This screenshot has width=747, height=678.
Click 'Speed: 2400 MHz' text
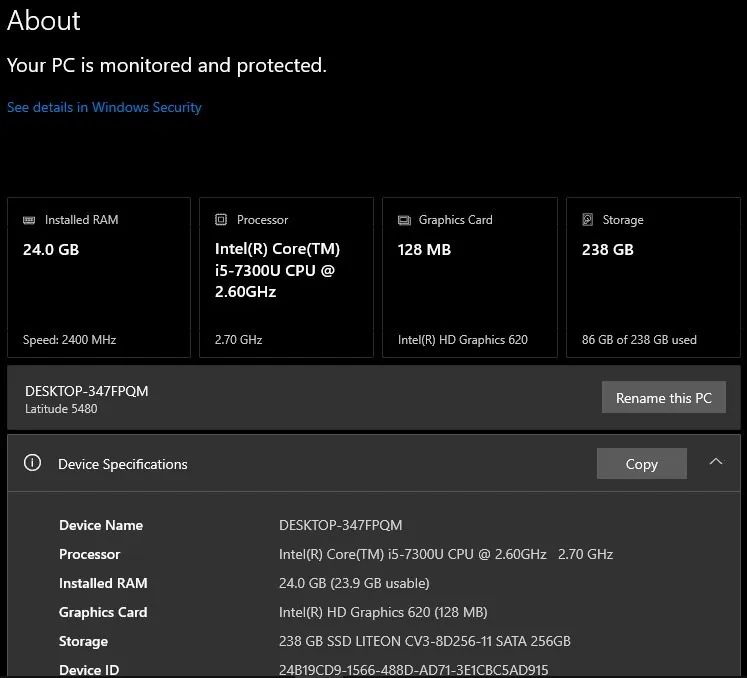pyautogui.click(x=70, y=340)
